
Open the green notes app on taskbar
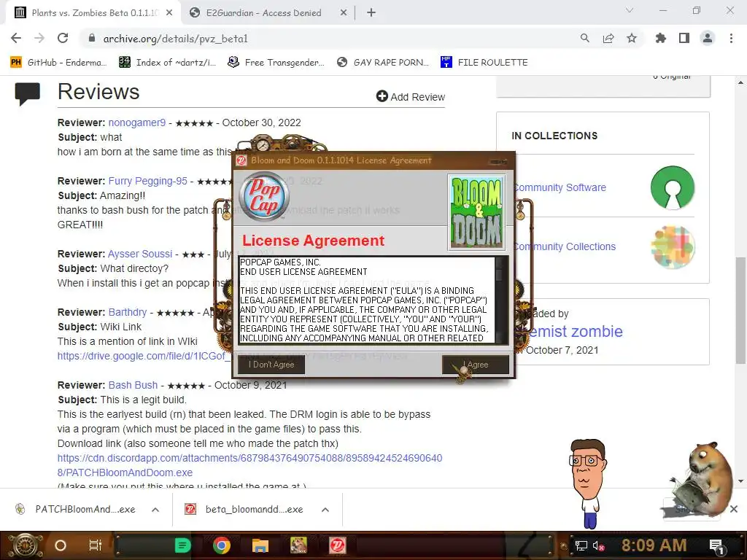click(182, 545)
